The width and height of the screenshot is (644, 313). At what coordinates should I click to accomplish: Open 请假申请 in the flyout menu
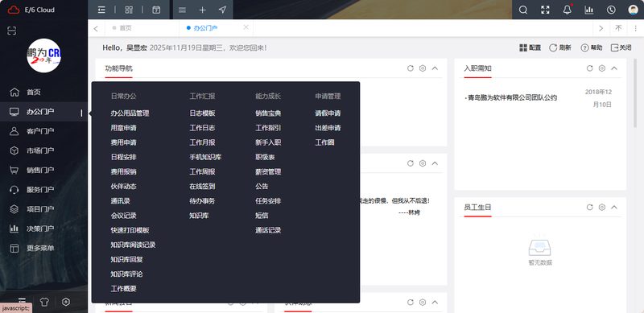[328, 113]
